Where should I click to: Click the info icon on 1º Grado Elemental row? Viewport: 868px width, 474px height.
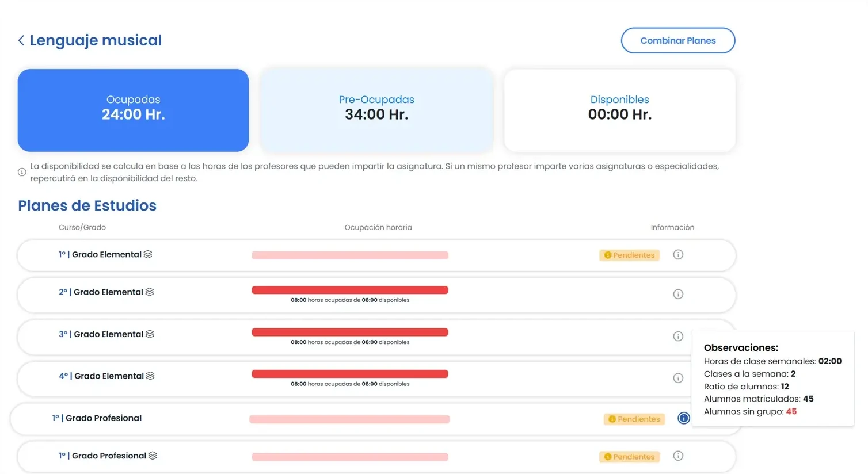coord(678,254)
